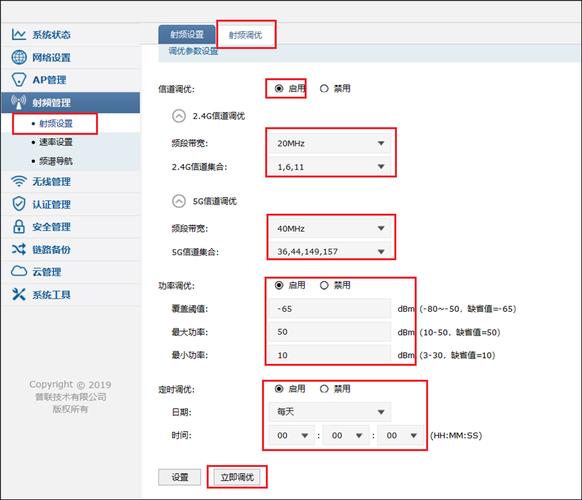Disable 信道调优 via 禁用 radio button
The height and width of the screenshot is (500, 582).
324,88
